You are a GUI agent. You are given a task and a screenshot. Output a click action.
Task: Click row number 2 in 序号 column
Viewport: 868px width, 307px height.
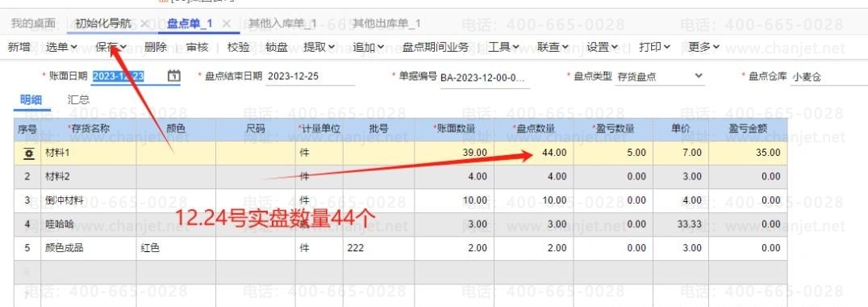click(x=27, y=177)
